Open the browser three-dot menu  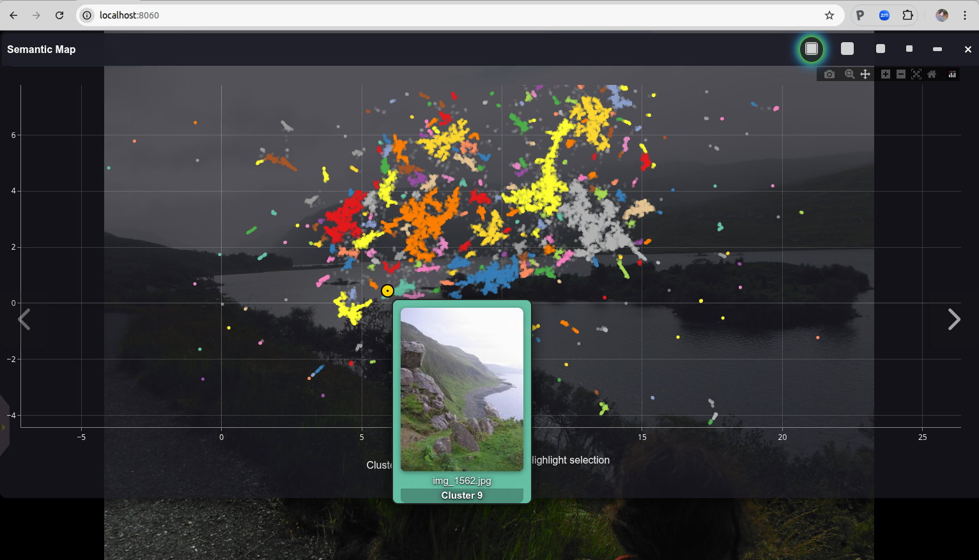pyautogui.click(x=965, y=15)
